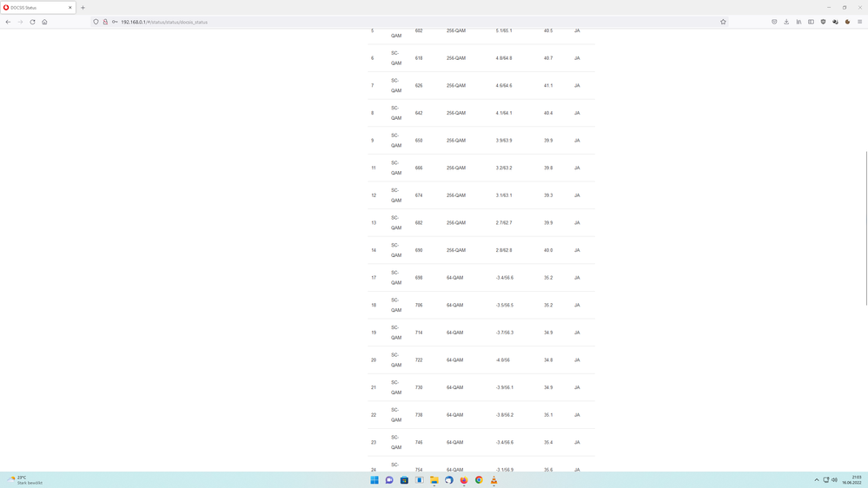Show connection security lock info

coord(105,22)
